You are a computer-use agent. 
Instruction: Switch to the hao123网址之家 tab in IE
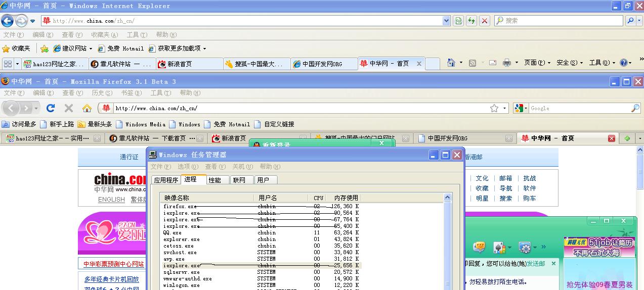click(54, 64)
